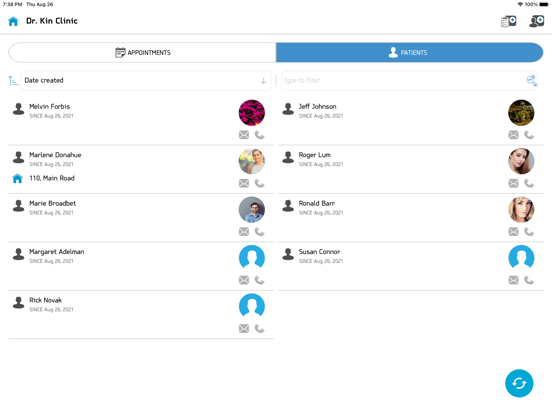Viewport: 552px width, 414px height.
Task: Call Melvin Forbis via phone icon
Action: click(259, 135)
